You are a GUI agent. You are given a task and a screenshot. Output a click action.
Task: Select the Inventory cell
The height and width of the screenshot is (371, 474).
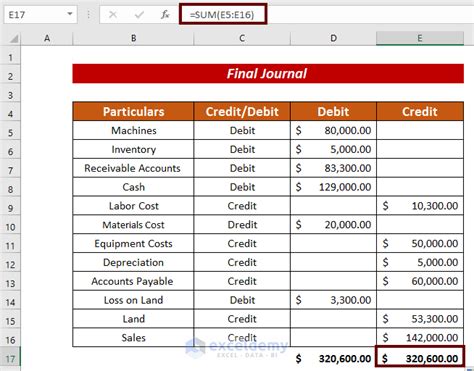[133, 149]
